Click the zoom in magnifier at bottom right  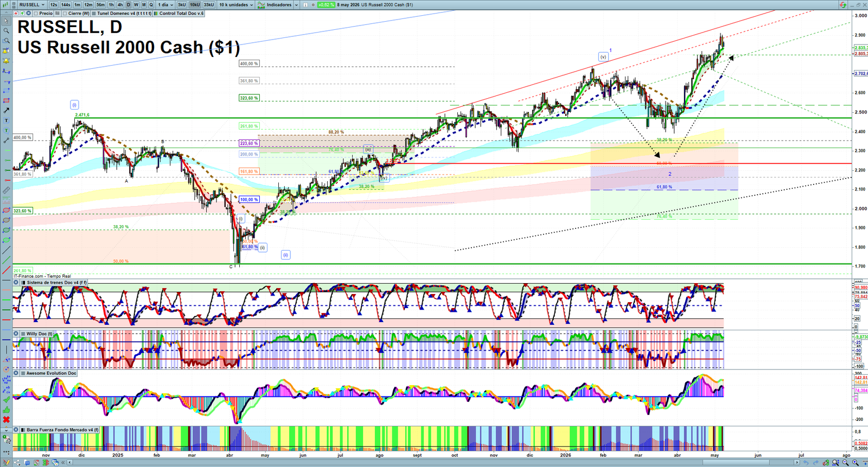(855, 463)
